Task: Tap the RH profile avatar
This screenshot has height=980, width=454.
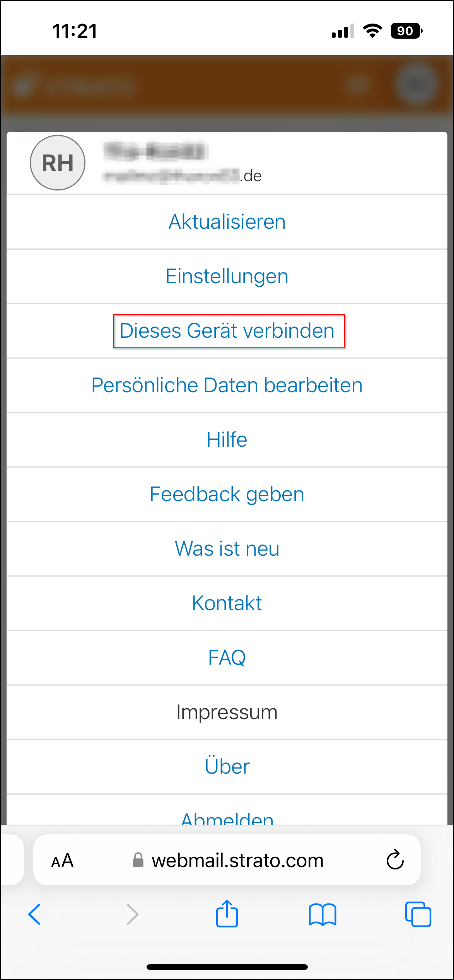Action: coord(58,163)
